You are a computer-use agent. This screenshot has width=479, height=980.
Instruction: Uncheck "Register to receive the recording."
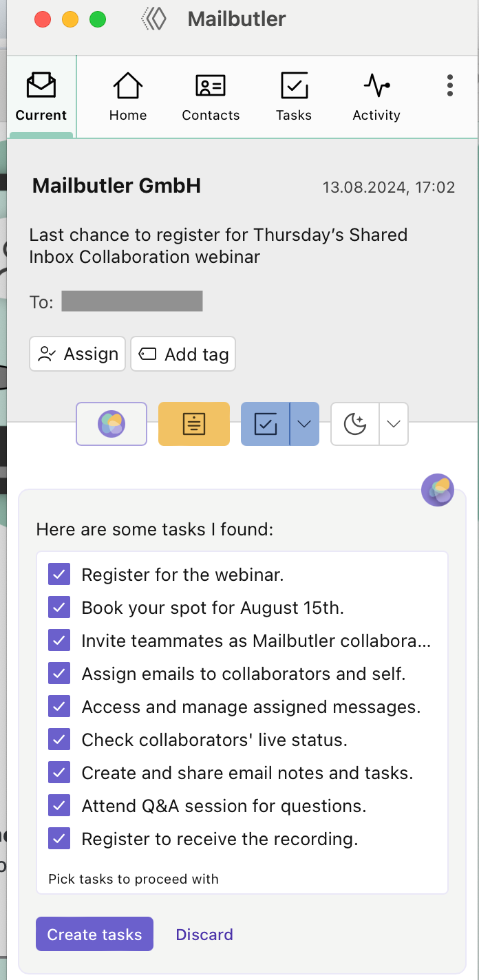(x=59, y=839)
